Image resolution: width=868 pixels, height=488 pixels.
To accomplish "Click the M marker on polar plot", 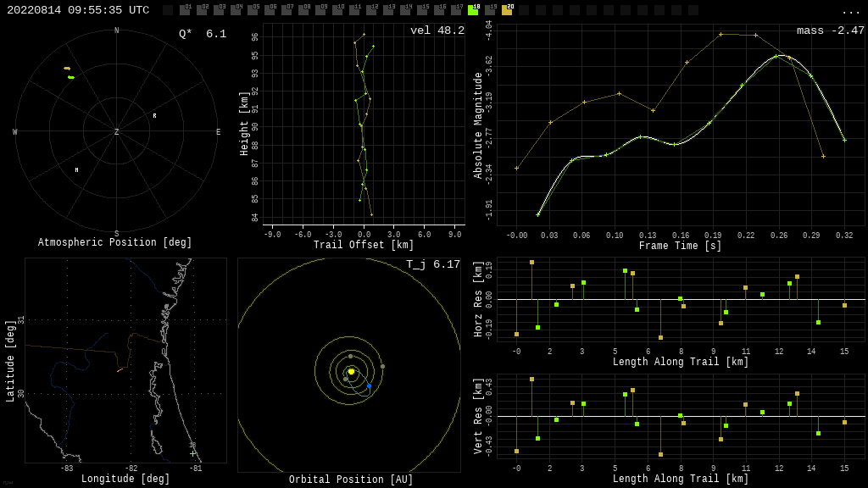I will pos(76,170).
